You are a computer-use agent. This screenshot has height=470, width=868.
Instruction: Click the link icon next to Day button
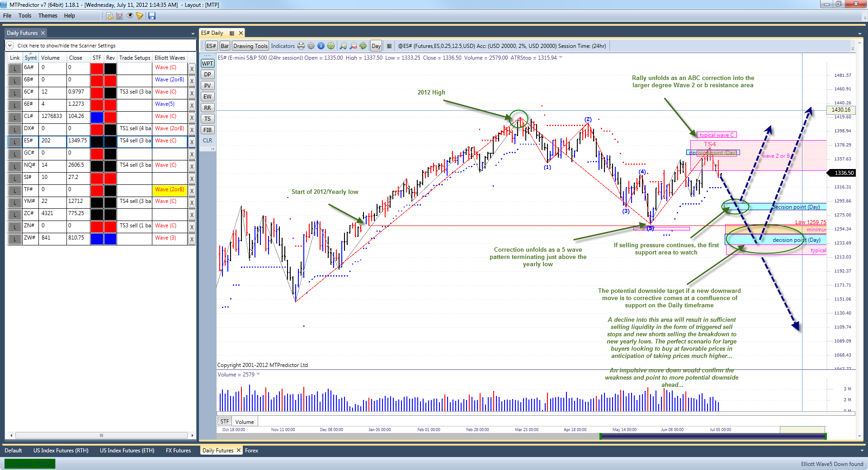point(389,46)
